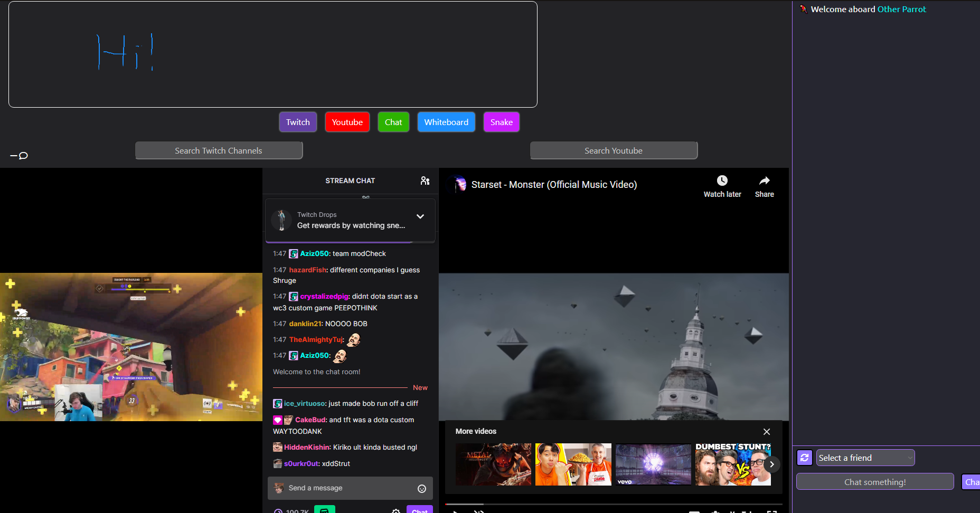The height and width of the screenshot is (513, 980).
Task: Close the More videos panel
Action: [767, 432]
